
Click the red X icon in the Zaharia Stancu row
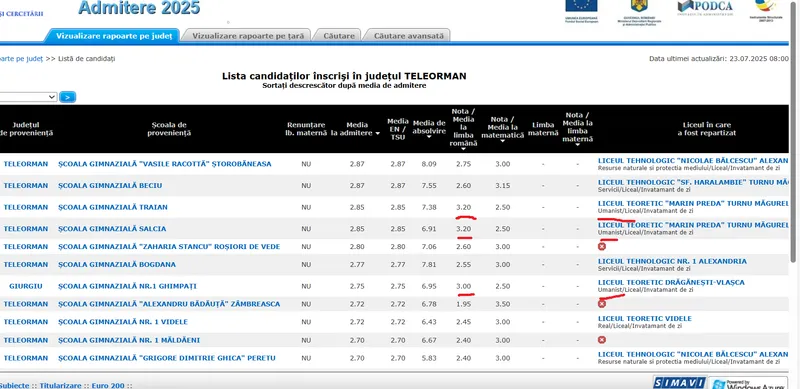coord(602,247)
